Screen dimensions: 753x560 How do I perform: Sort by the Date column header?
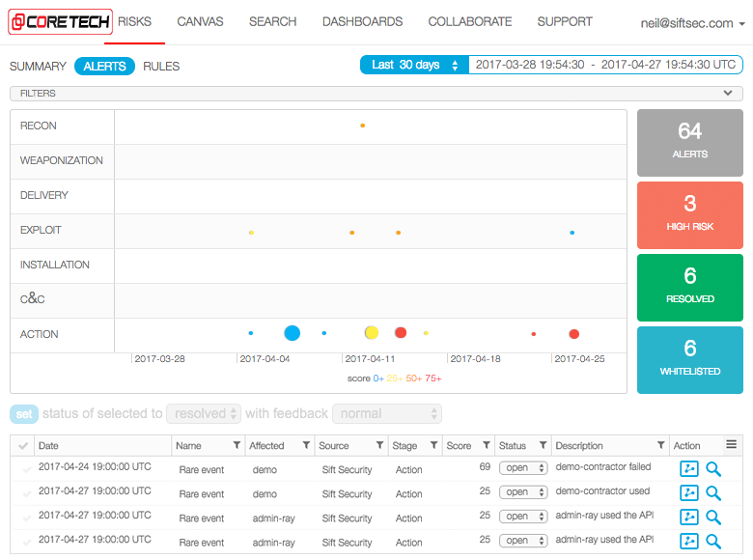[x=48, y=446]
